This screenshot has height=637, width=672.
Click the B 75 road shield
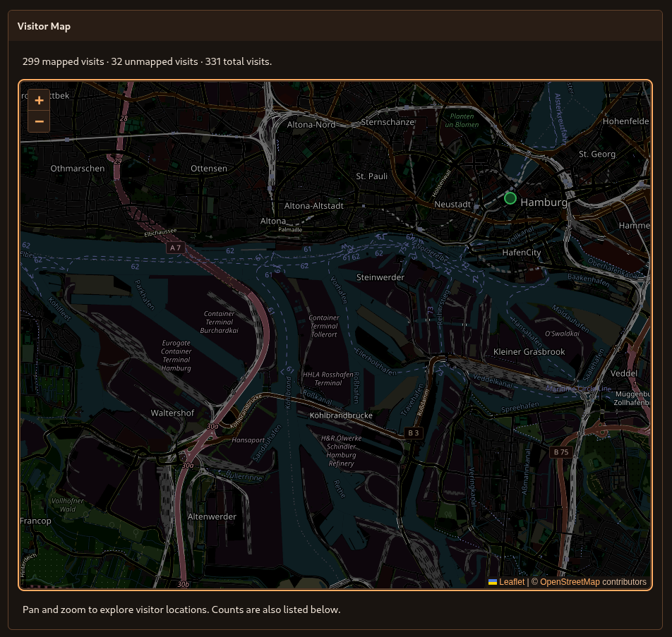[561, 452]
